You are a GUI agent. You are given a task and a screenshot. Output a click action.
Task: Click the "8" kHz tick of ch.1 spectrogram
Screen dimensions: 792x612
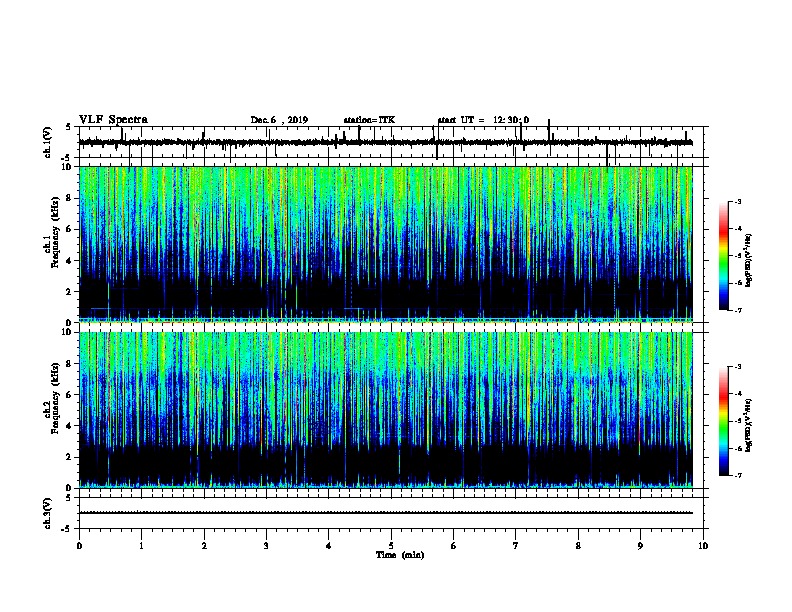(x=70, y=198)
